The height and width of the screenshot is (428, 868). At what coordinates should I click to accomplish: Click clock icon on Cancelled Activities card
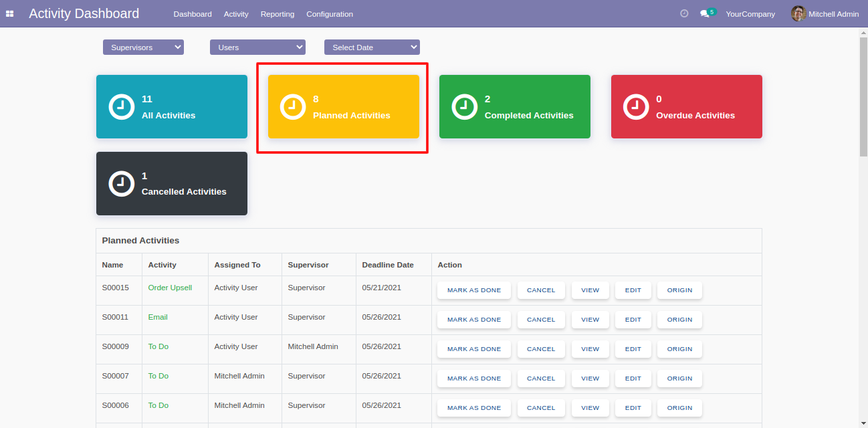(x=122, y=183)
